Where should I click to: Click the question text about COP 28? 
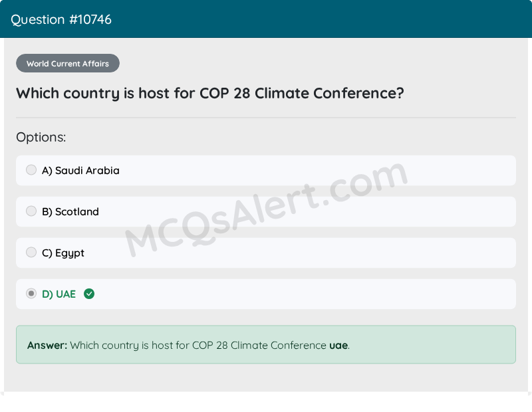click(210, 93)
